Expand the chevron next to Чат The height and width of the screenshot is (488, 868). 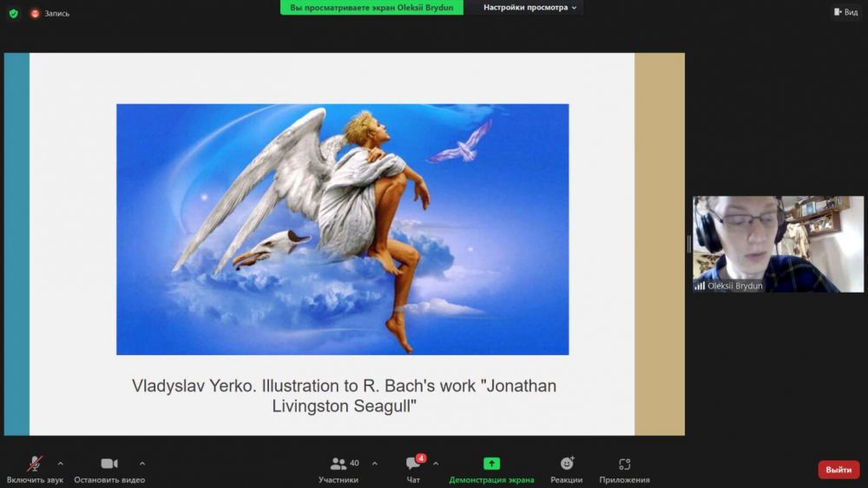pos(436,463)
